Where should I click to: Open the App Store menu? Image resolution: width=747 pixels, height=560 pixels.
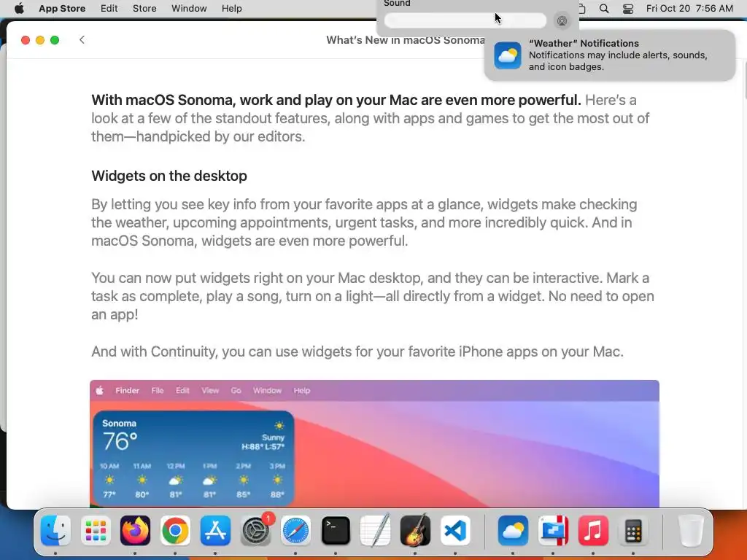(62, 9)
